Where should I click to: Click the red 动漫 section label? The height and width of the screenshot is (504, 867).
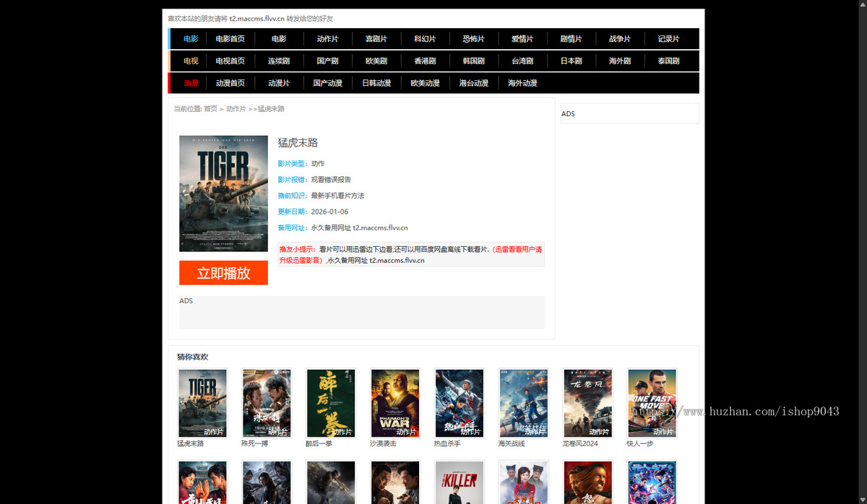pyautogui.click(x=191, y=83)
